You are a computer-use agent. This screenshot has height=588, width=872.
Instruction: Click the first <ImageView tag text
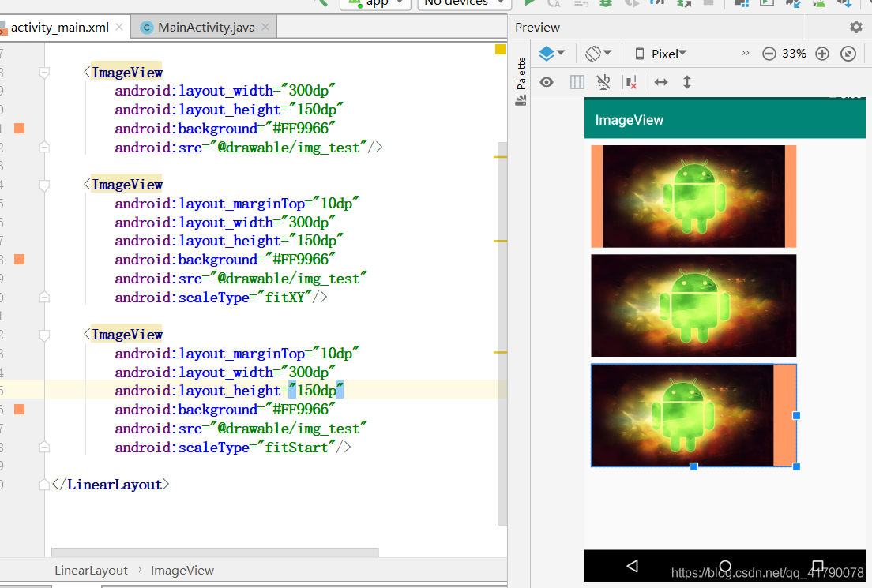[123, 73]
